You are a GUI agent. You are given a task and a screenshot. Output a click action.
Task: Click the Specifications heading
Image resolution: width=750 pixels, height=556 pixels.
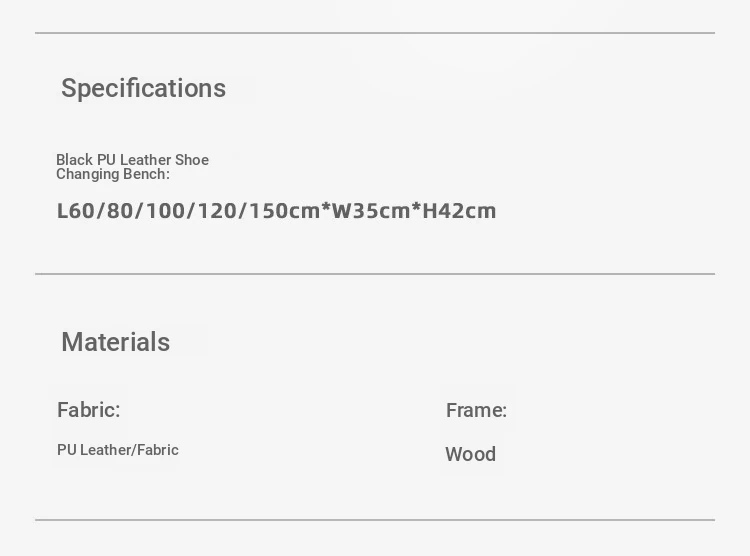click(143, 89)
